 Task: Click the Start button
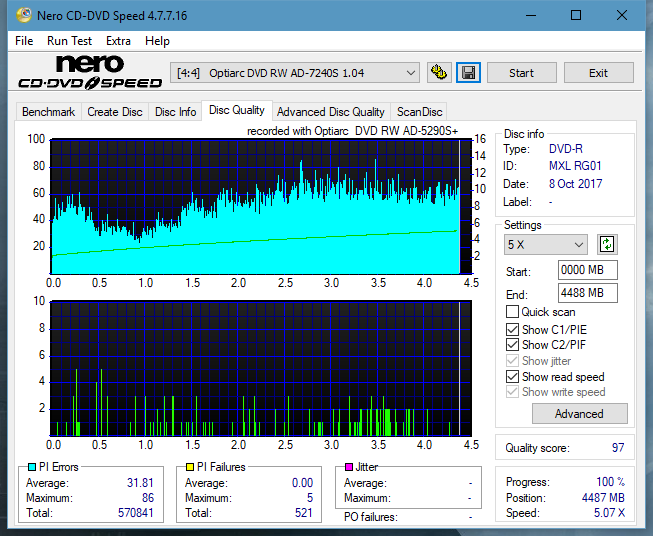point(521,73)
